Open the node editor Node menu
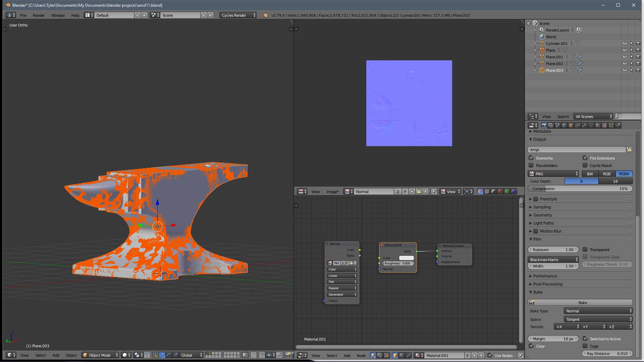Screen dimensions: 644x362 (361, 356)
